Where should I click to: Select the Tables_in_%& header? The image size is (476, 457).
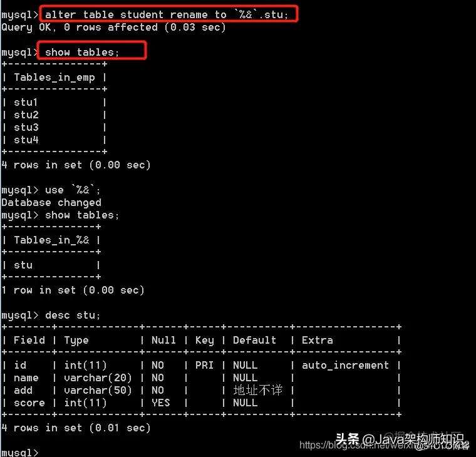[51, 240]
